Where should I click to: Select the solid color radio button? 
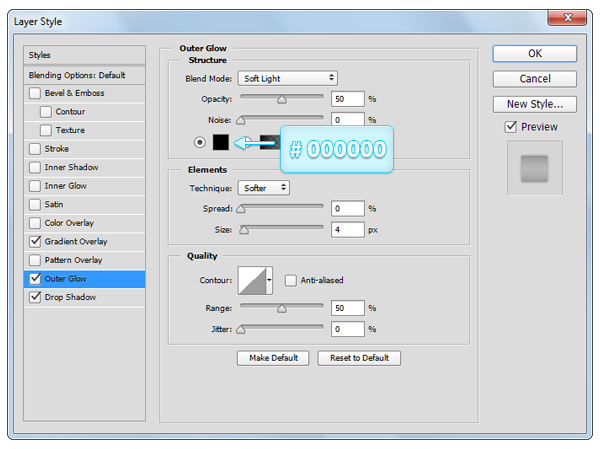coord(200,142)
